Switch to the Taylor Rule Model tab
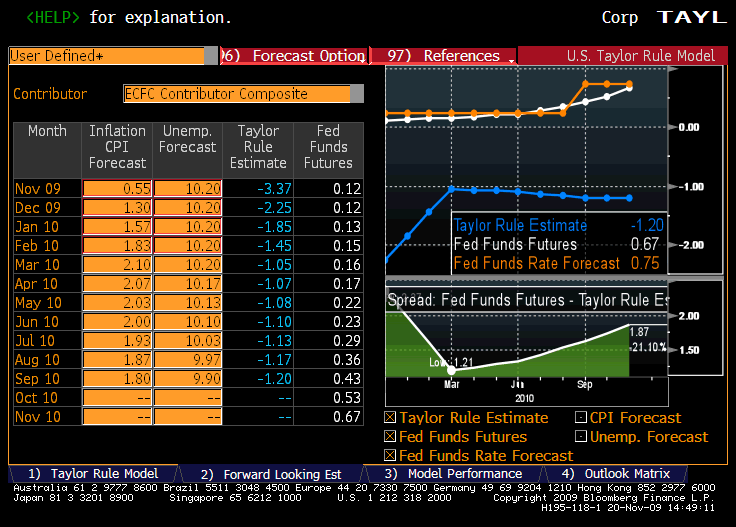This screenshot has width=736, height=527. point(93,474)
